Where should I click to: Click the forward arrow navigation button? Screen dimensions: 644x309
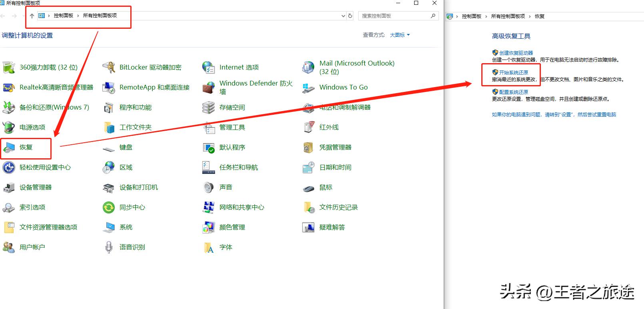(x=14, y=16)
